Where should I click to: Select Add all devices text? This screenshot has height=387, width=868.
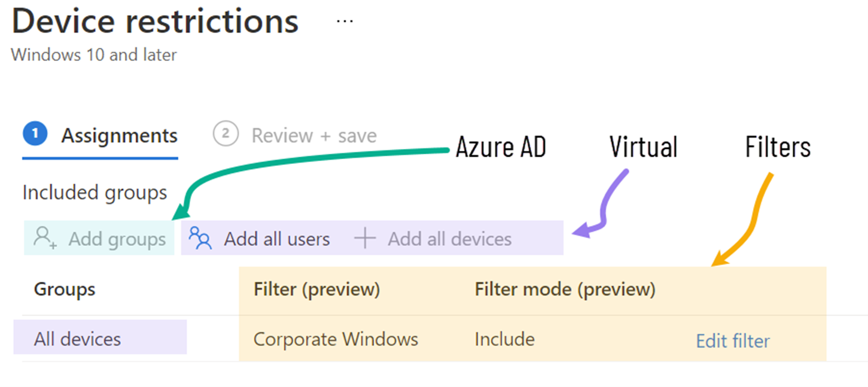point(450,239)
